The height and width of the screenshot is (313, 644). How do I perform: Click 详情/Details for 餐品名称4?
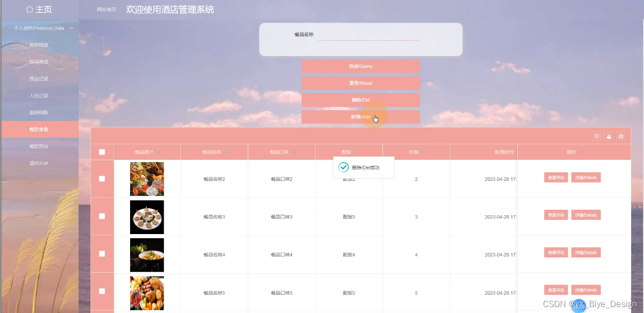click(586, 252)
